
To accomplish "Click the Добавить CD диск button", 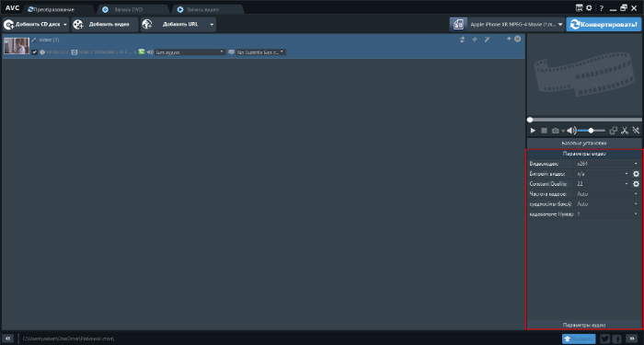I will click(32, 25).
